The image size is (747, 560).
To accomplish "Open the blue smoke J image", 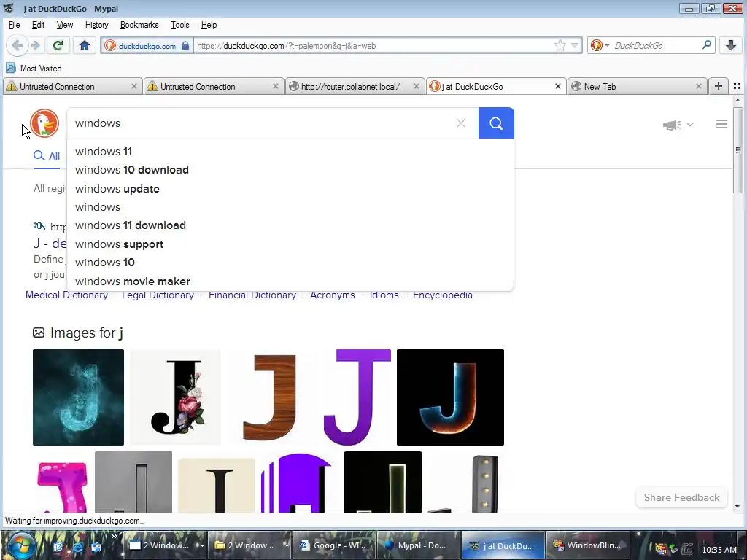I will [x=78, y=397].
